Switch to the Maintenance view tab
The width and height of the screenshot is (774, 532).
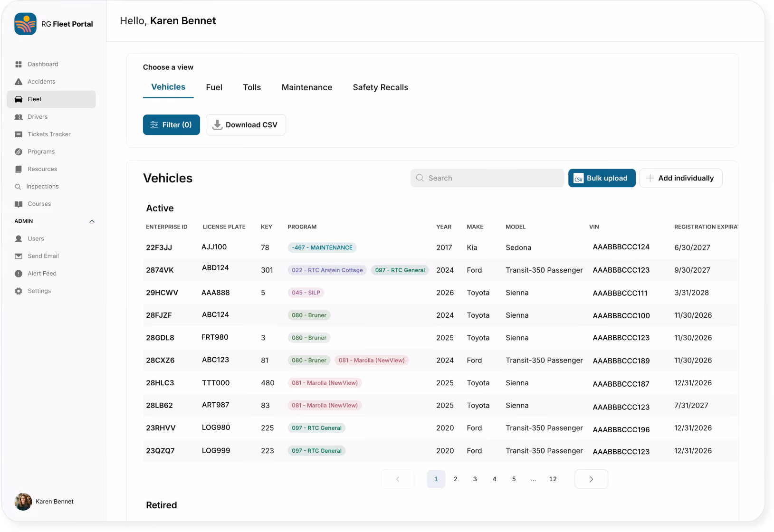[307, 87]
